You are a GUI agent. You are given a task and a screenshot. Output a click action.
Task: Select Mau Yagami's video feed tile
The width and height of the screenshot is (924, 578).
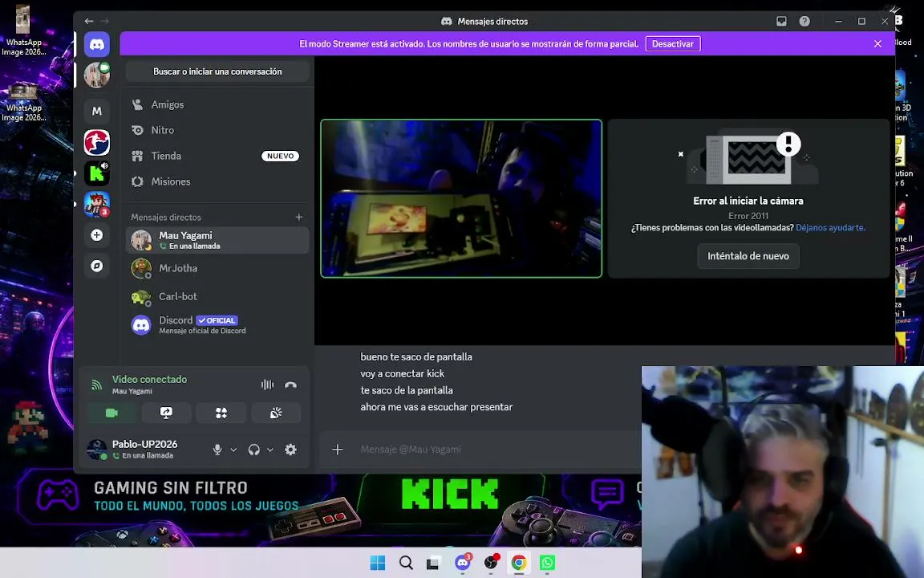461,198
